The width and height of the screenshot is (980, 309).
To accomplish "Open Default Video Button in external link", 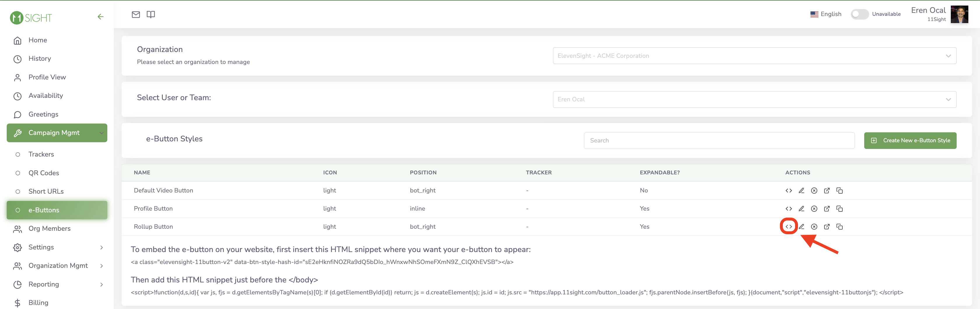I will (x=827, y=190).
